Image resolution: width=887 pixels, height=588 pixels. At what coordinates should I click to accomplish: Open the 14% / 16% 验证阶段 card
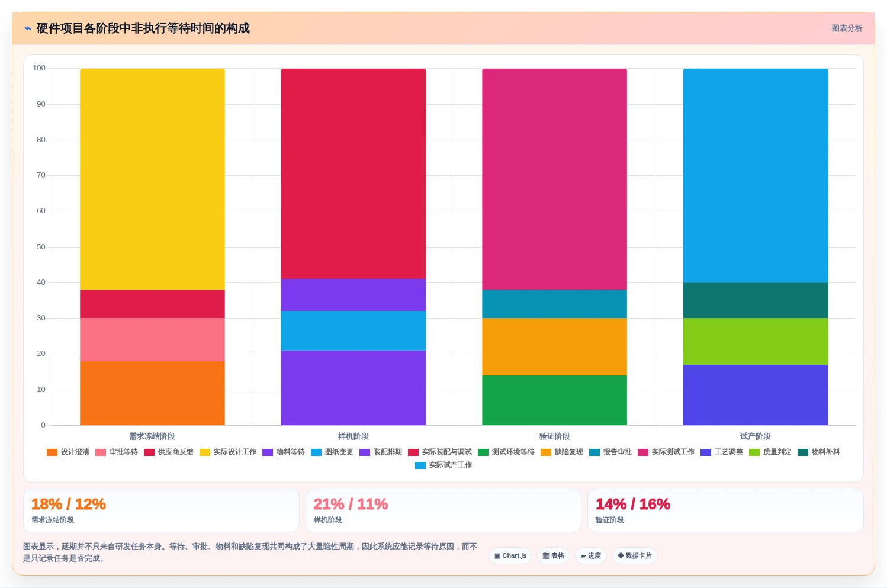click(x=725, y=510)
